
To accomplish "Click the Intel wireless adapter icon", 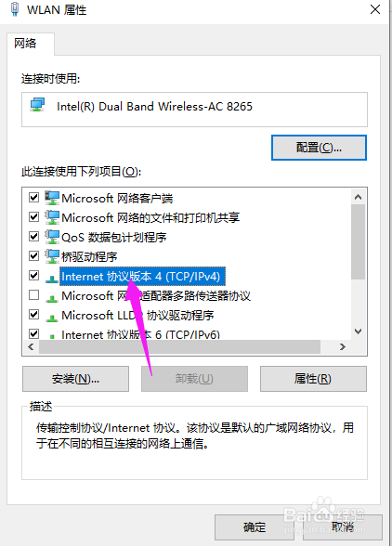I will pos(37,105).
